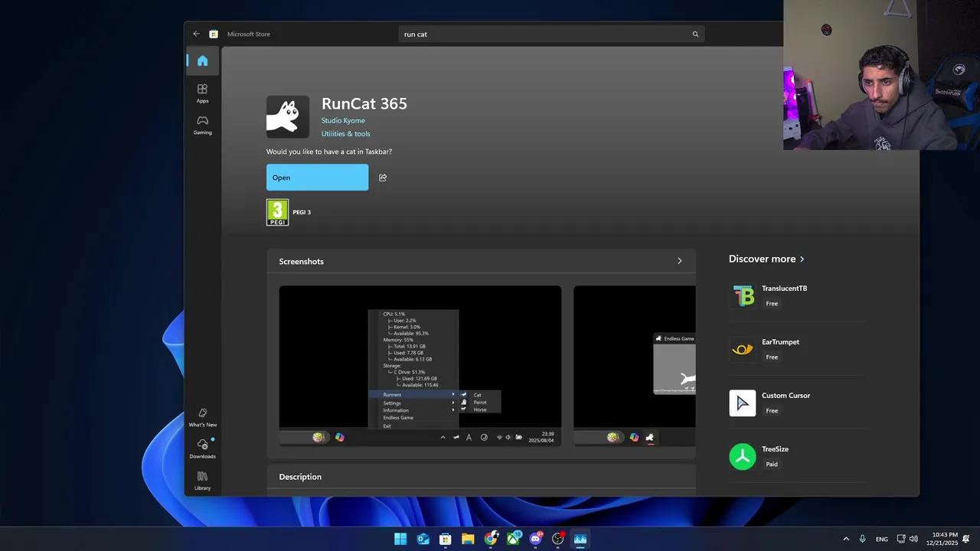Open the Home page in sidebar
The image size is (980, 551).
tap(202, 61)
